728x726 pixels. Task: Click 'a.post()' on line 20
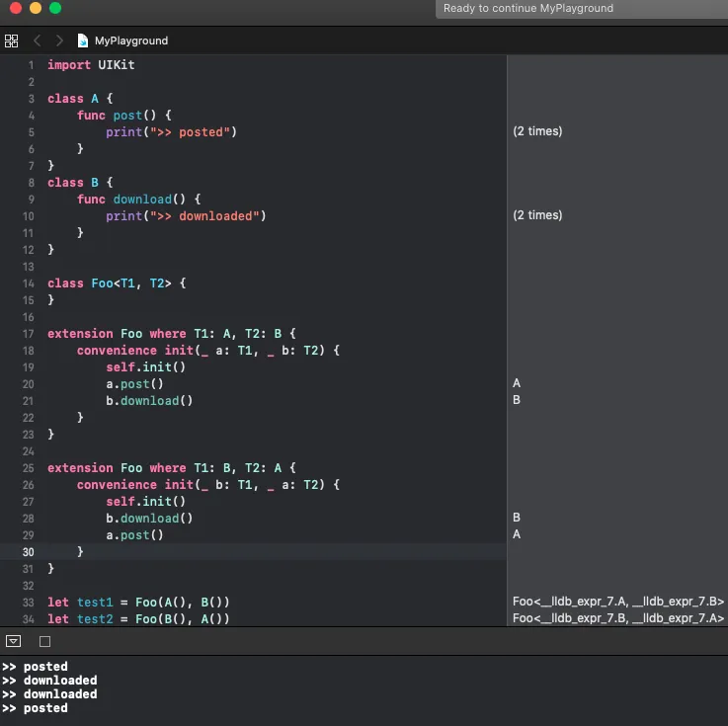(x=134, y=384)
